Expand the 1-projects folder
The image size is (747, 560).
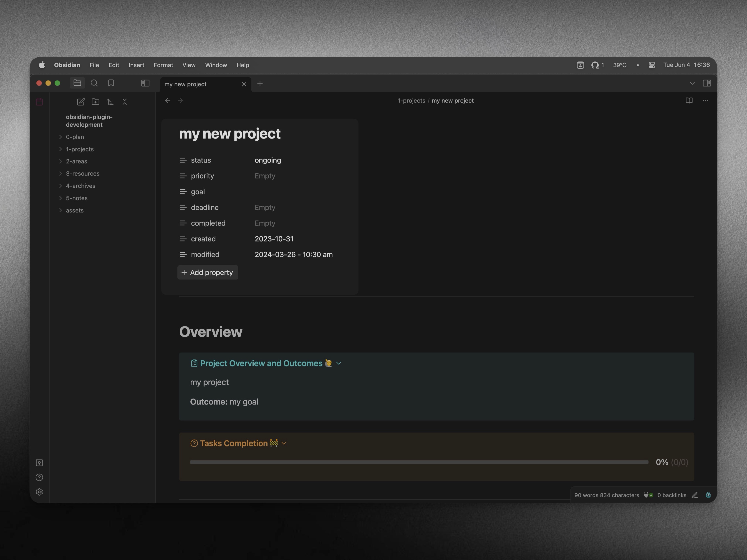click(79, 149)
